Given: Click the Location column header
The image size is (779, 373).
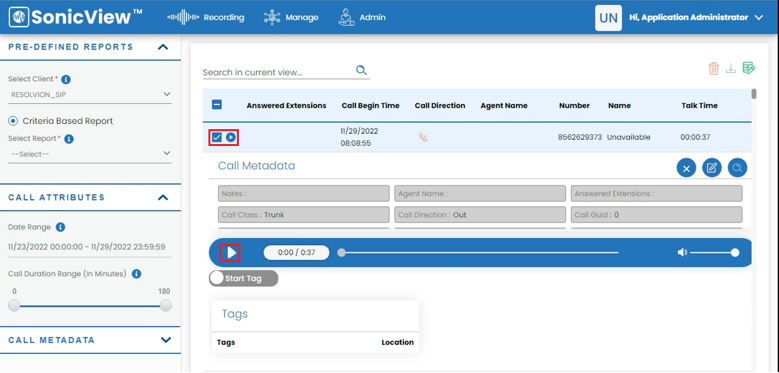Looking at the screenshot, I should pos(397,342).
